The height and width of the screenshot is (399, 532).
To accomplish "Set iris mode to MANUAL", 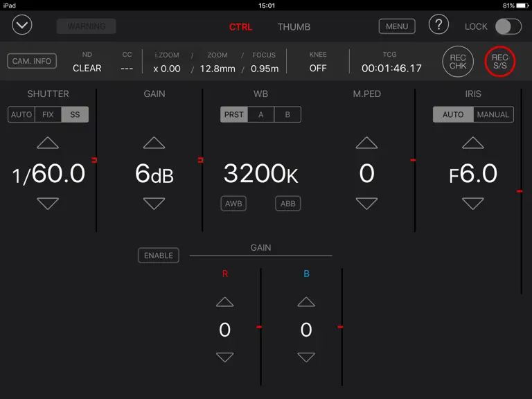I will 493,115.
